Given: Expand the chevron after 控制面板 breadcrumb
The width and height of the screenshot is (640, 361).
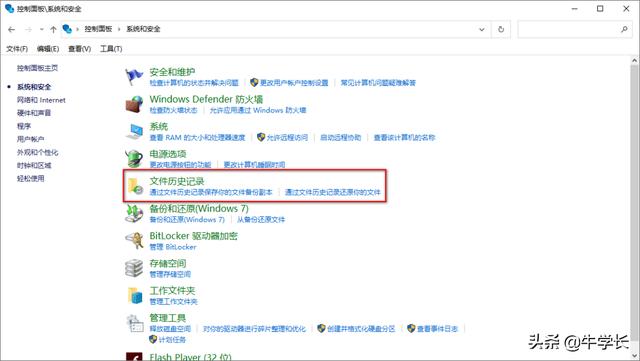Looking at the screenshot, I should click(x=119, y=29).
